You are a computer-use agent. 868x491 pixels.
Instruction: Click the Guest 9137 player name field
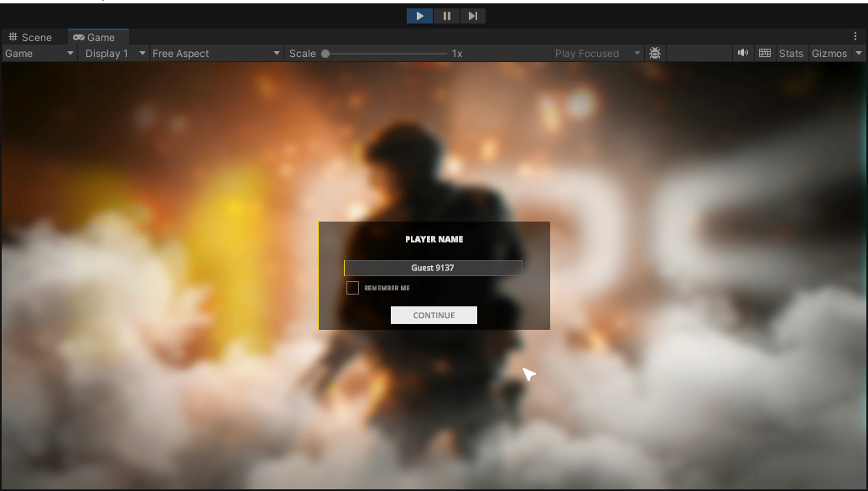(x=433, y=268)
